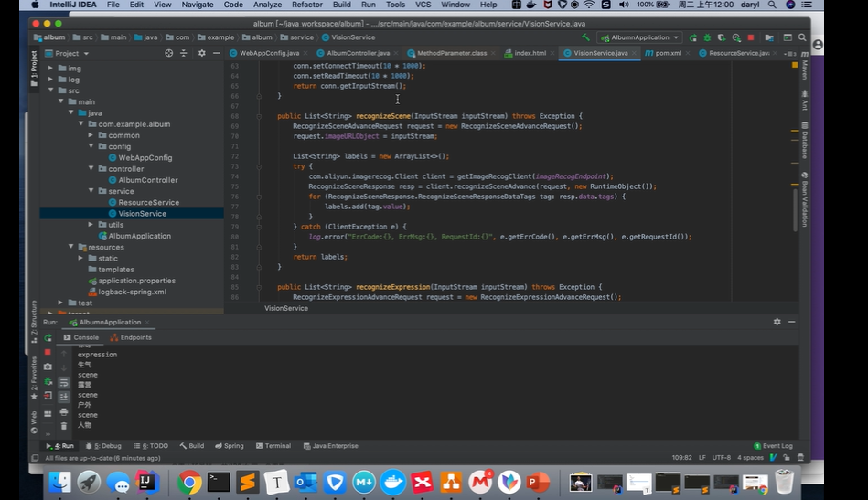
Task: Open the Spring tool window
Action: click(230, 446)
